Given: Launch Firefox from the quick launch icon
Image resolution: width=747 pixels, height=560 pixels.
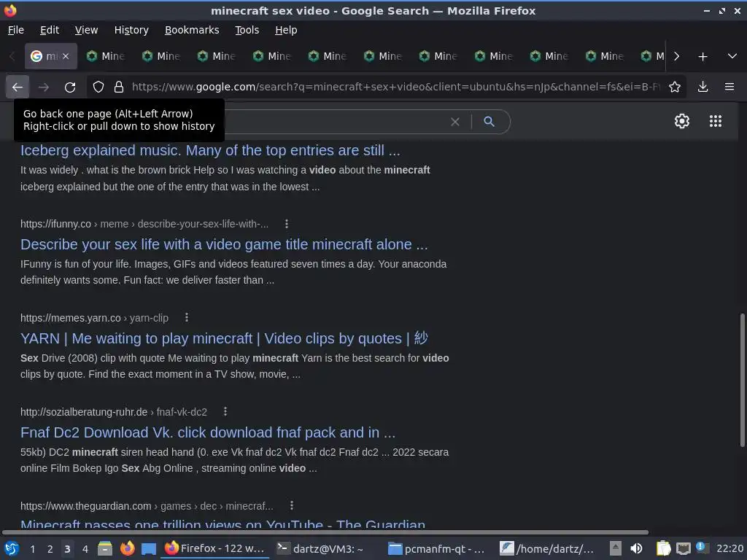Looking at the screenshot, I should click(127, 548).
